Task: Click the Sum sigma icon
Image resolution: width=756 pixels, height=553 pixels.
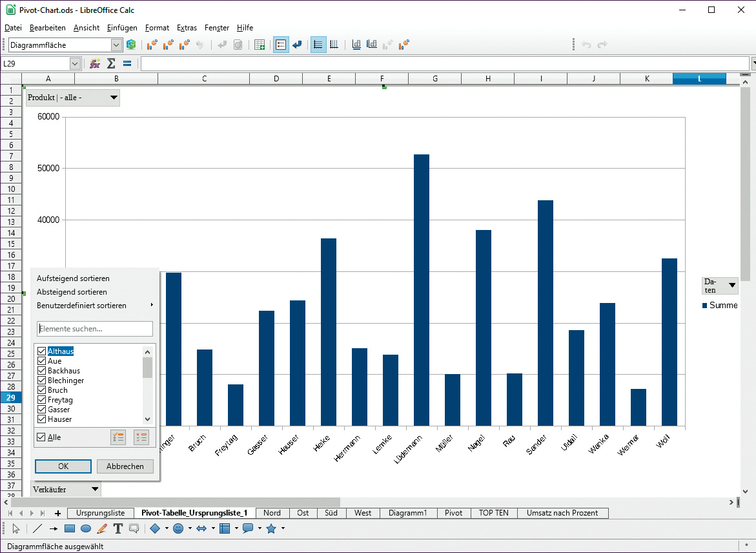Action: tap(110, 63)
